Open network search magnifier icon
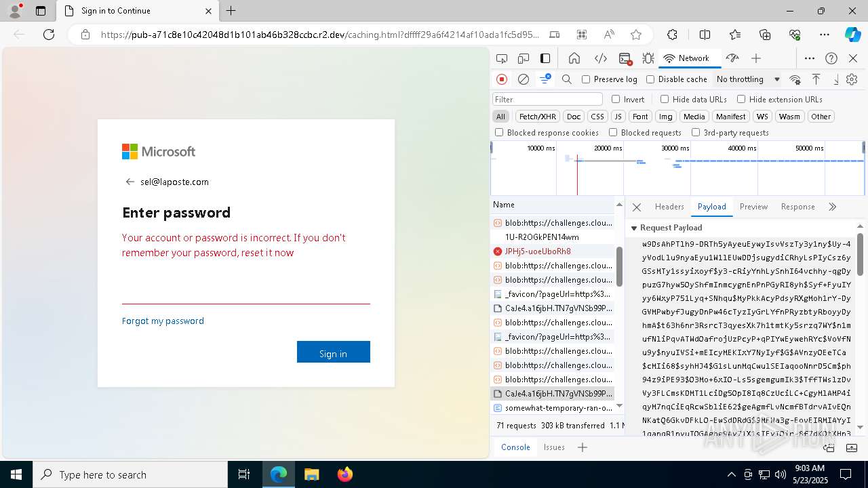 [567, 79]
